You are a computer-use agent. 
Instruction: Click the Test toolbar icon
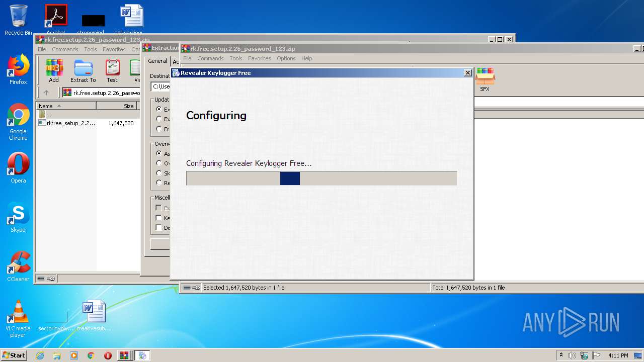tap(112, 70)
